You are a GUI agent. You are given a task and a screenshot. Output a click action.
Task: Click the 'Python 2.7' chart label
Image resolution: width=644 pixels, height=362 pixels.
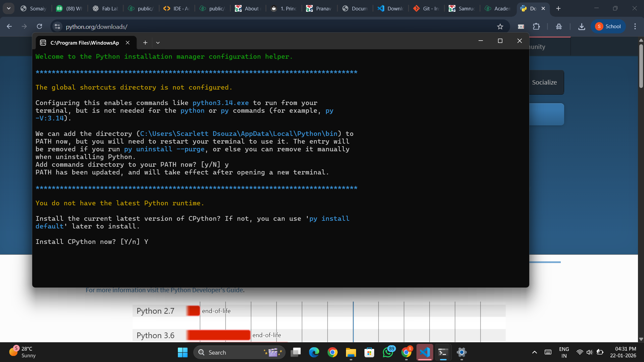[x=155, y=311]
